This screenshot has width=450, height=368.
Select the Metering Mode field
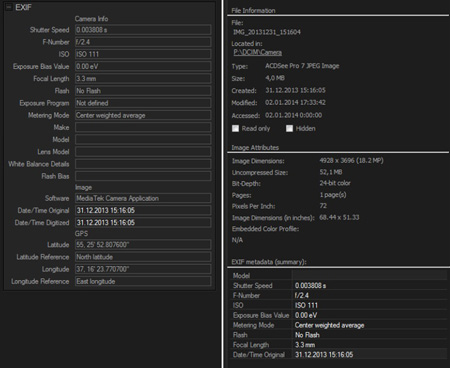143,115
